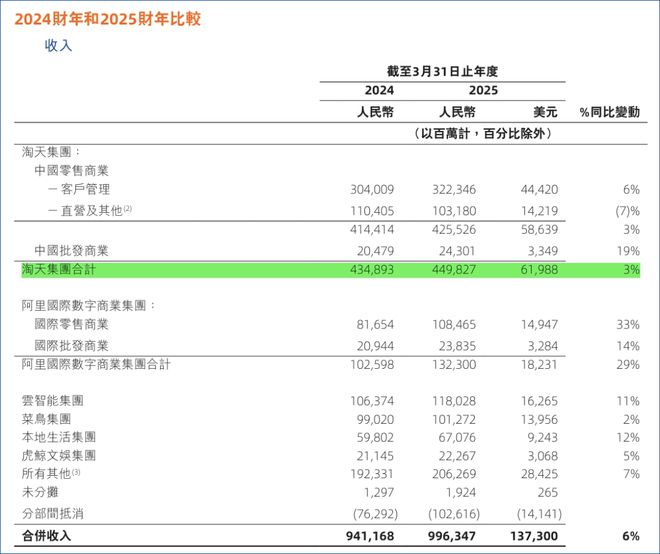The width and height of the screenshot is (660, 554).
Task: Click the 截至3月31日止年度 column header
Action: pyautogui.click(x=442, y=71)
